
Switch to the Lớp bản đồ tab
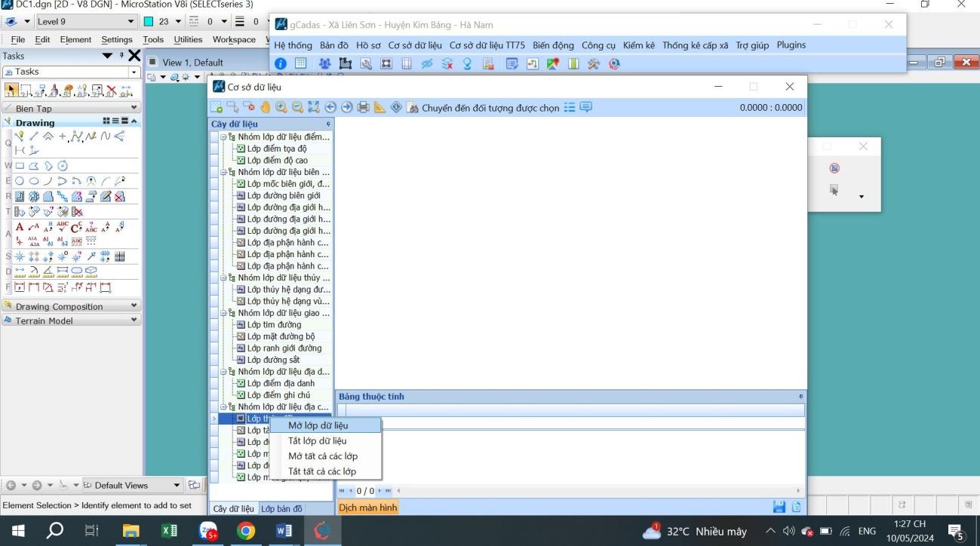click(281, 508)
